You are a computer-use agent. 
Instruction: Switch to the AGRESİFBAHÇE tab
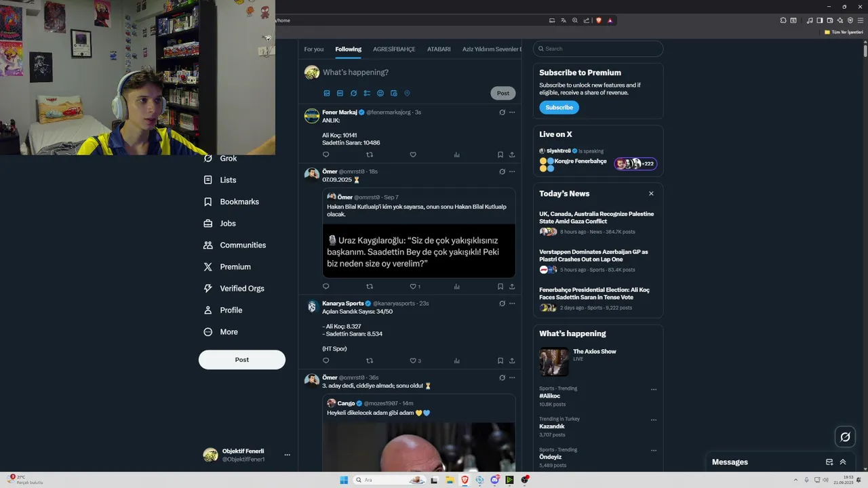tap(394, 49)
